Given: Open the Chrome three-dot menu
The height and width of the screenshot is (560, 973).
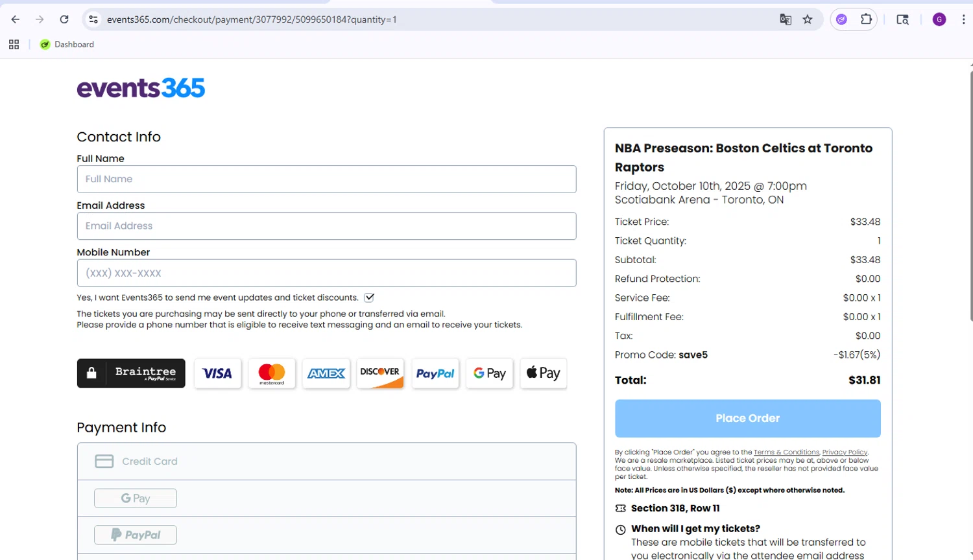Looking at the screenshot, I should (x=963, y=19).
